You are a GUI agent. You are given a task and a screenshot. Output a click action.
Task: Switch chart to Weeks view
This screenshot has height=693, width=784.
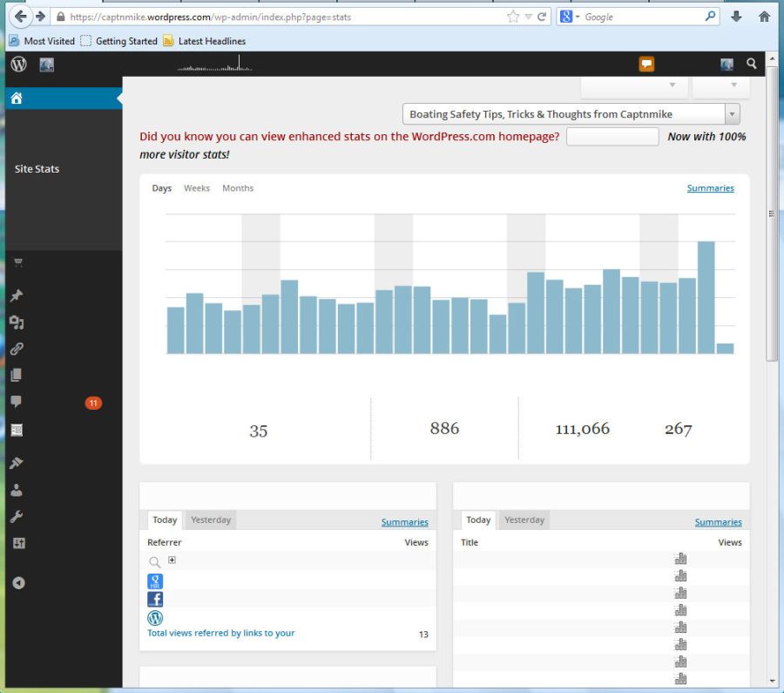coord(196,188)
